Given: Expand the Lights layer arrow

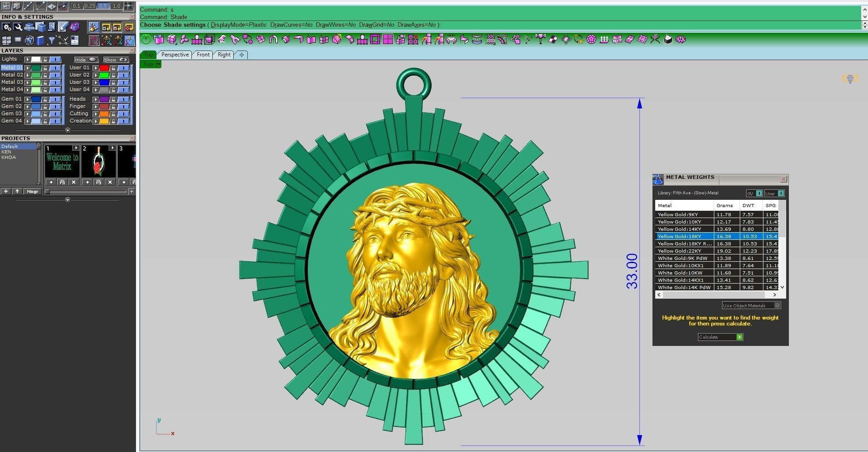Looking at the screenshot, I should pyautogui.click(x=28, y=59).
